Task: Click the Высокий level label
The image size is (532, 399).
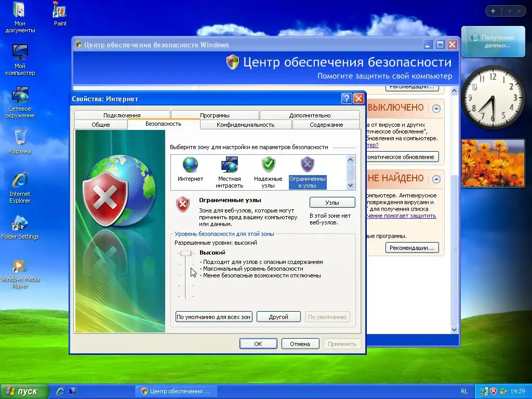Action: [212, 252]
